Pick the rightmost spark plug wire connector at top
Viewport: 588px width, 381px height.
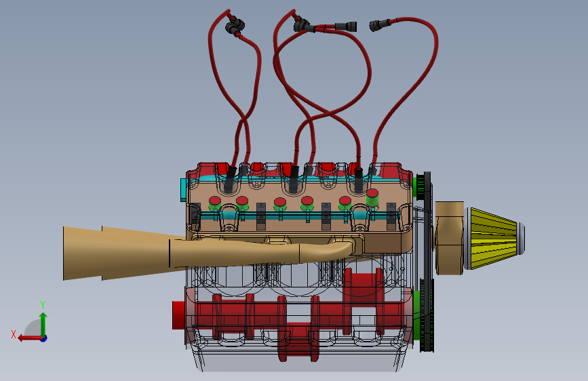pyautogui.click(x=378, y=25)
